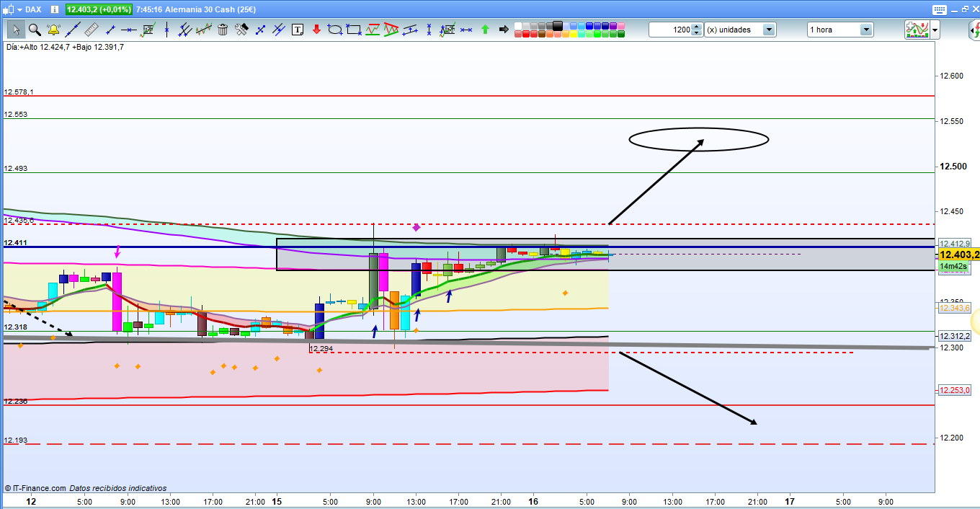The image size is (980, 509).
Task: Choose the rectangle drawing tool
Action: pyautogui.click(x=354, y=30)
